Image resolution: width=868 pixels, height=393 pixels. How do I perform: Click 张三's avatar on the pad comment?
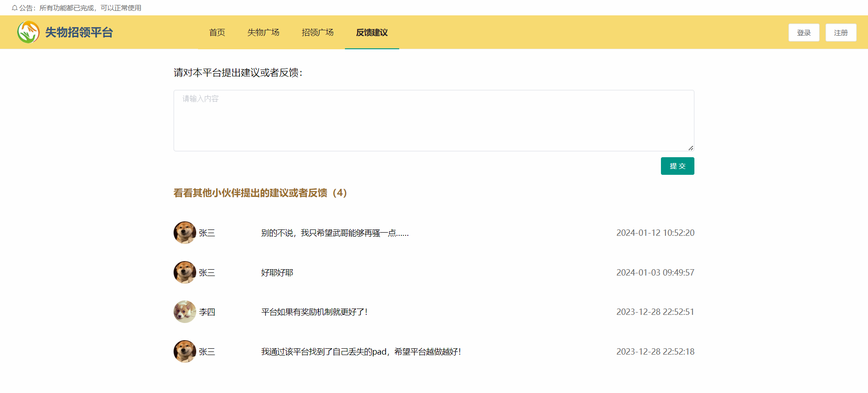tap(185, 351)
